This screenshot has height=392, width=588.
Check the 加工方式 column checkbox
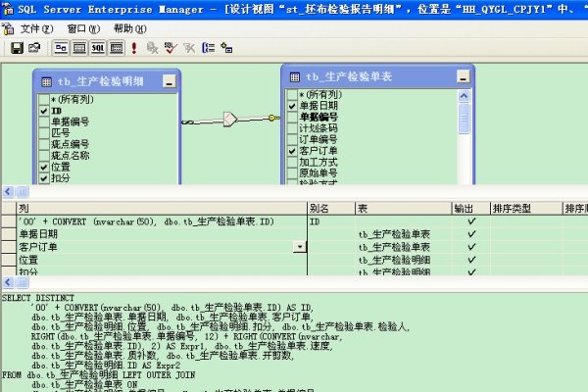click(x=292, y=163)
